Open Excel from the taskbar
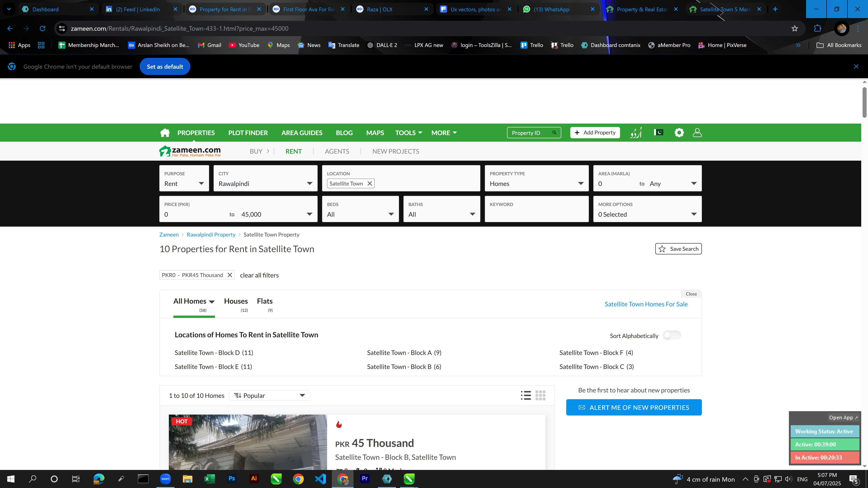 (210, 479)
